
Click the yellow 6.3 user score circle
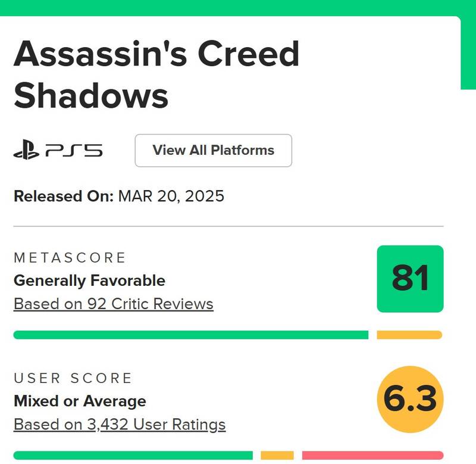(x=410, y=399)
